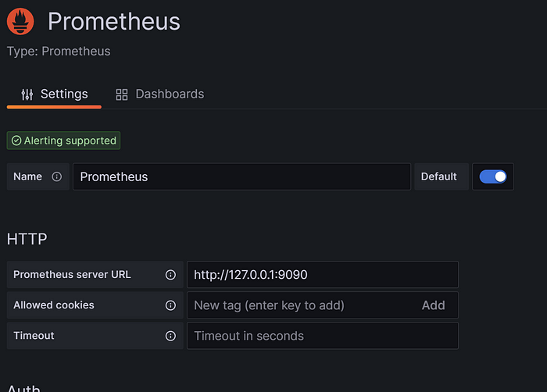This screenshot has height=392, width=547.
Task: Click the checkmark icon in the Alerting supported badge
Action: click(16, 141)
